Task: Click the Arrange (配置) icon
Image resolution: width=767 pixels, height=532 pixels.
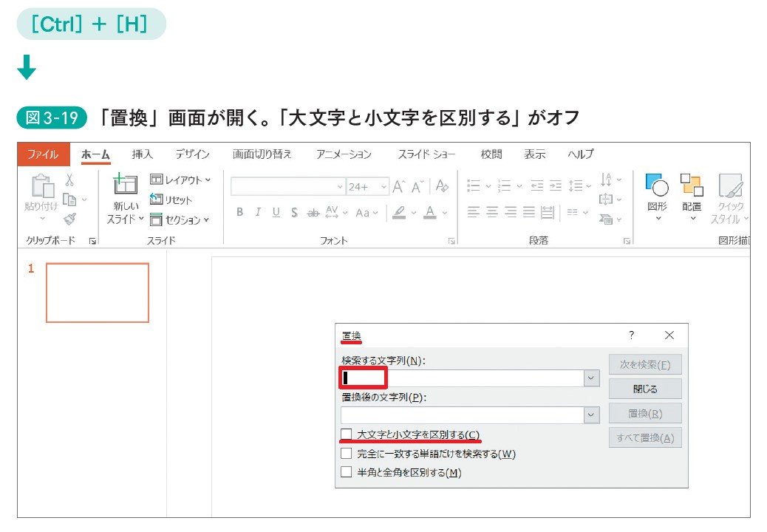Action: point(692,186)
